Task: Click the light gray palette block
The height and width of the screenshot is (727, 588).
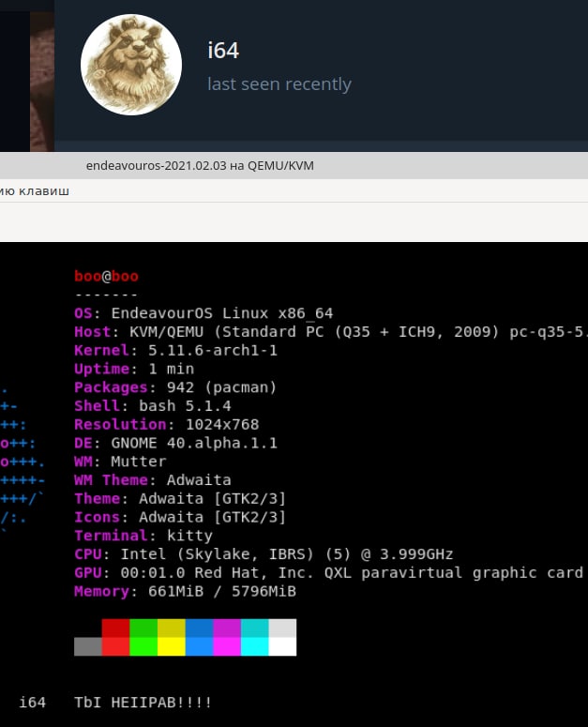Action: click(x=282, y=628)
